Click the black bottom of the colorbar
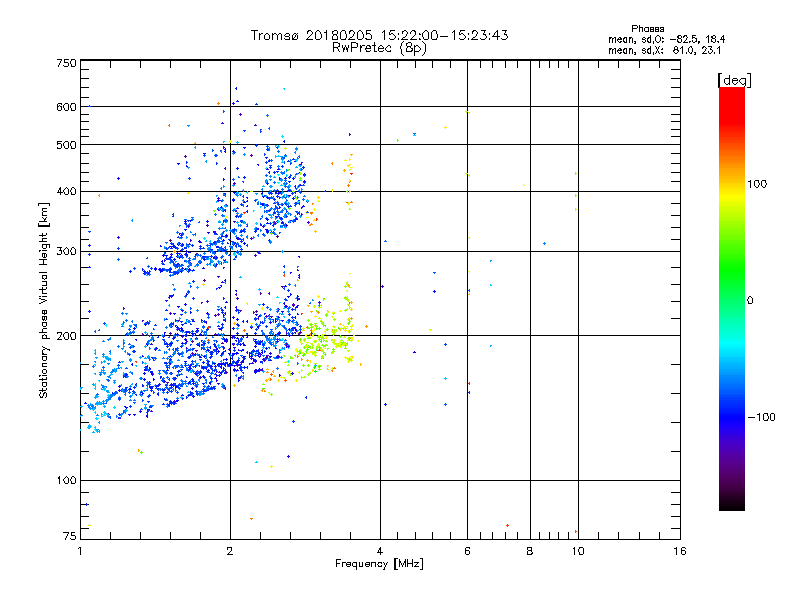This screenshot has width=800, height=600. click(732, 503)
